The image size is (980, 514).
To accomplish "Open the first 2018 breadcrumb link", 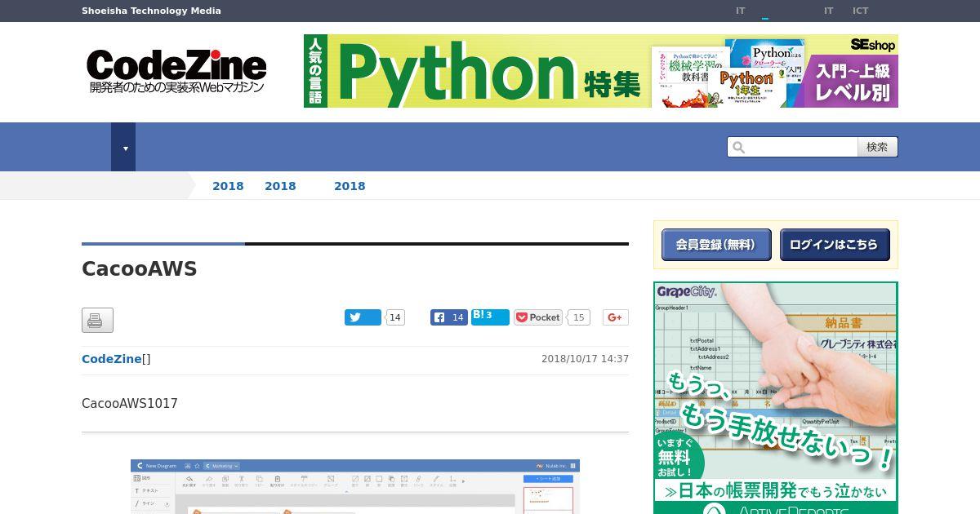I will pyautogui.click(x=228, y=186).
